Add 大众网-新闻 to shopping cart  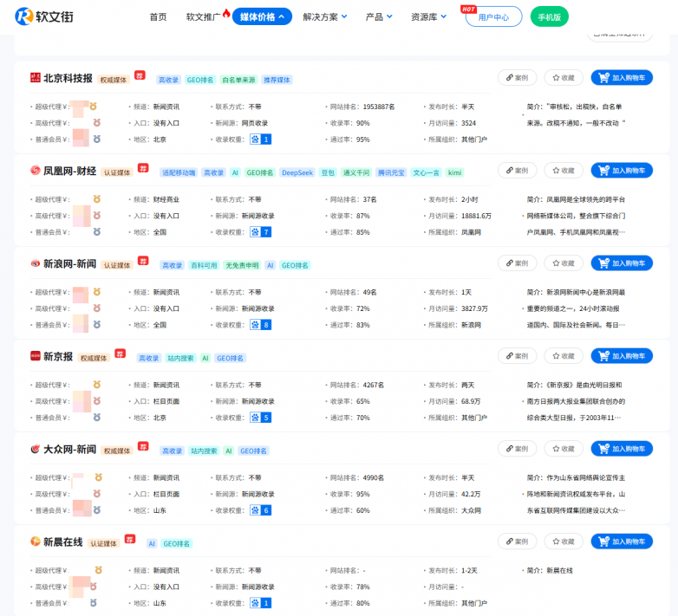click(x=622, y=449)
